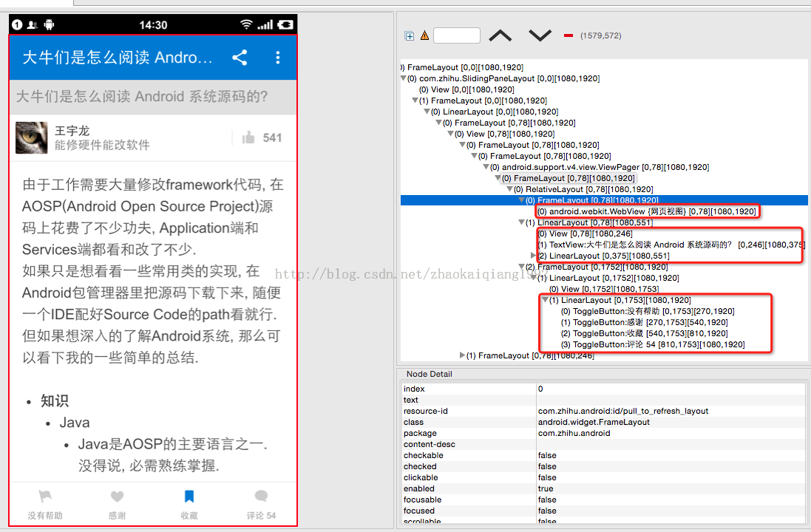This screenshot has height=532, width=811.
Task: Click the checkable property label
Action: 423,455
